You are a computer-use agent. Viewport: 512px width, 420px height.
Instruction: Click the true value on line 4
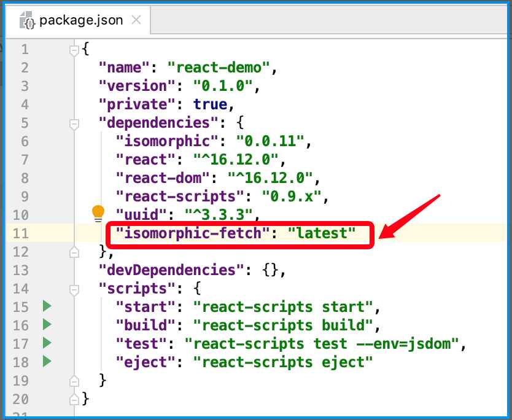click(210, 104)
